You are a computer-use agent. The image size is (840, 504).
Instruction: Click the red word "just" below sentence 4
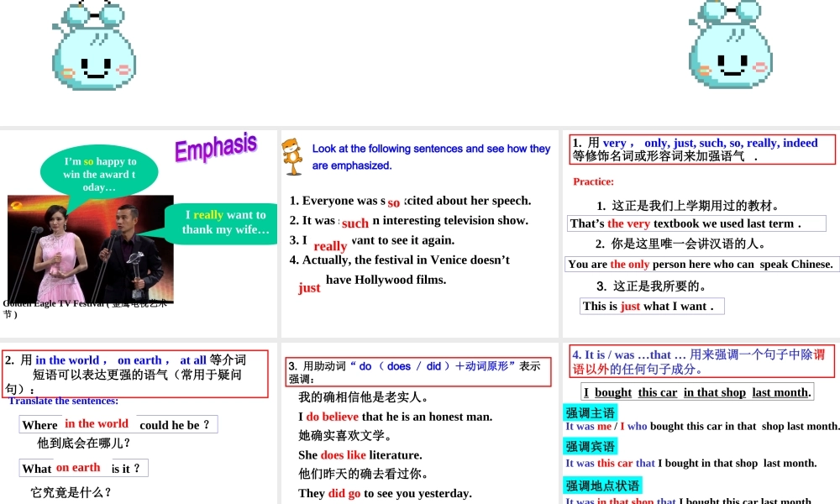[309, 287]
